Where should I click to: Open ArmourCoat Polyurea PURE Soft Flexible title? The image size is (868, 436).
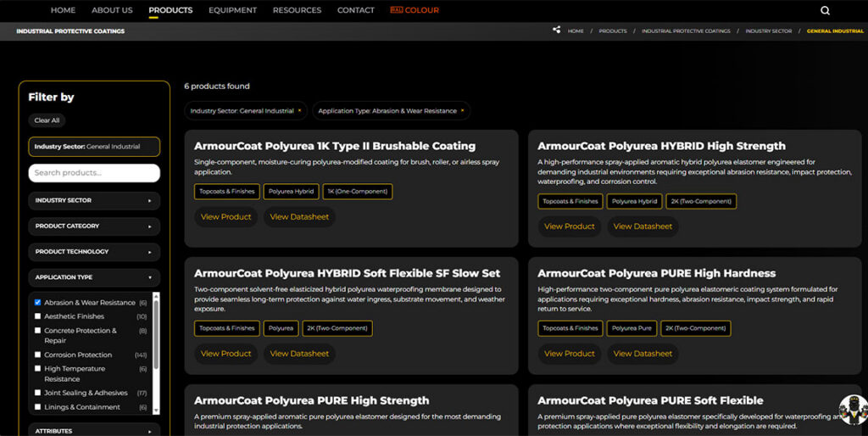650,400
